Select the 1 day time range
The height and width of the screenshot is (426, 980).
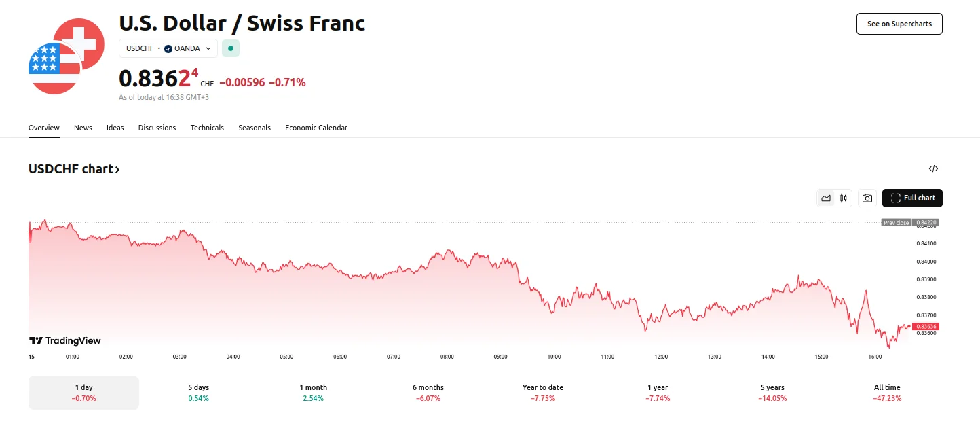(x=83, y=393)
